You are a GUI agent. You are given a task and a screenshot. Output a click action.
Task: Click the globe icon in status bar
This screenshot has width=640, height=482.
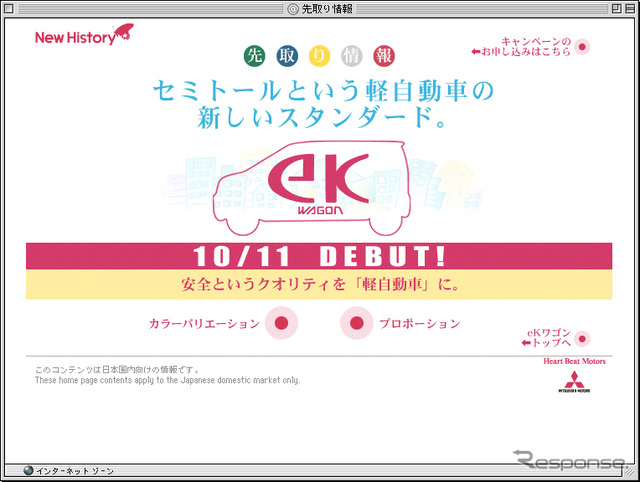pos(28,471)
